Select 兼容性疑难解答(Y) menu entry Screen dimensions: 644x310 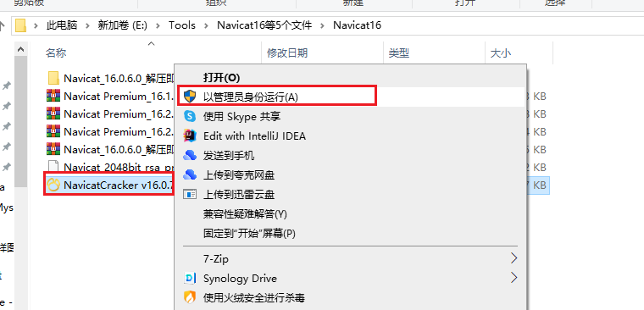click(245, 214)
